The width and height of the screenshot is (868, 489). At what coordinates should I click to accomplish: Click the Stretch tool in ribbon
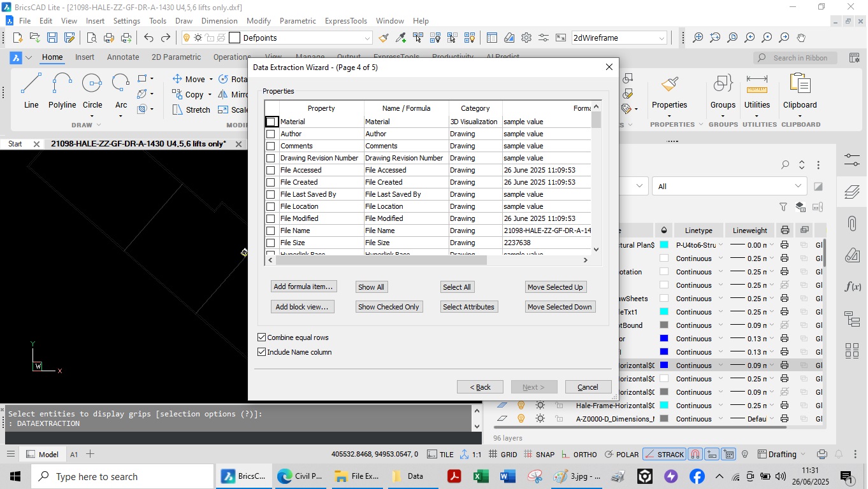coord(191,110)
